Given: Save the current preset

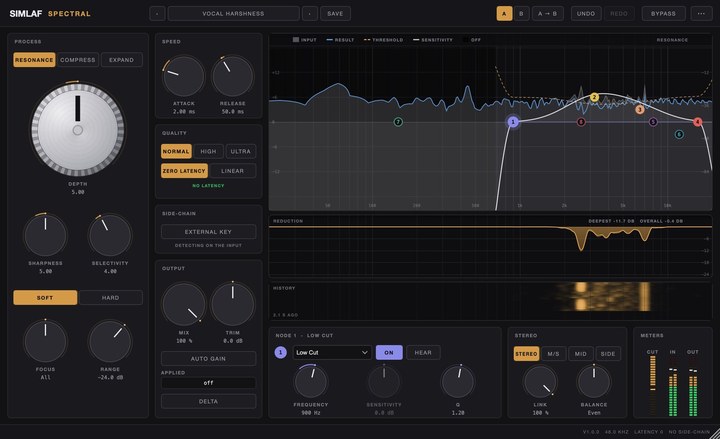Looking at the screenshot, I should point(335,14).
